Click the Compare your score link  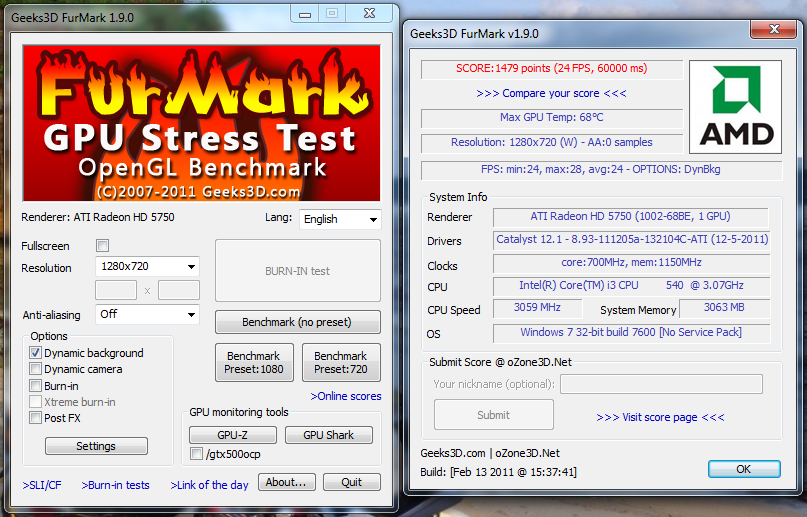pyautogui.click(x=551, y=93)
